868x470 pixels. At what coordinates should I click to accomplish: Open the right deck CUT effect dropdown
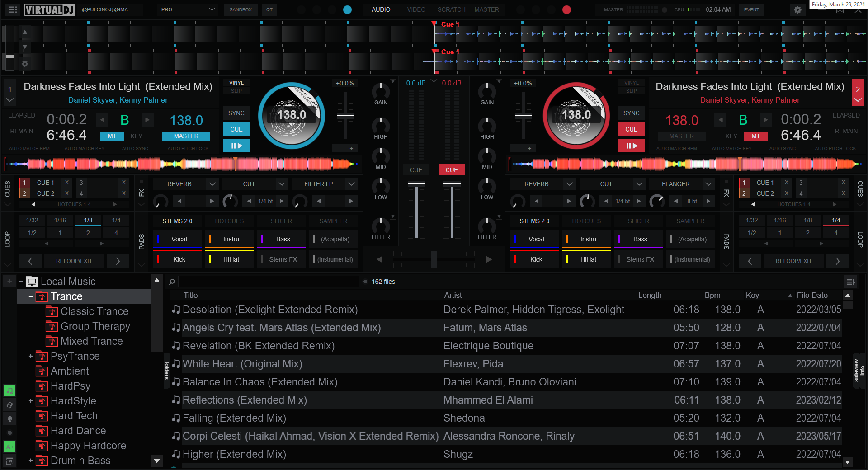pyautogui.click(x=639, y=184)
